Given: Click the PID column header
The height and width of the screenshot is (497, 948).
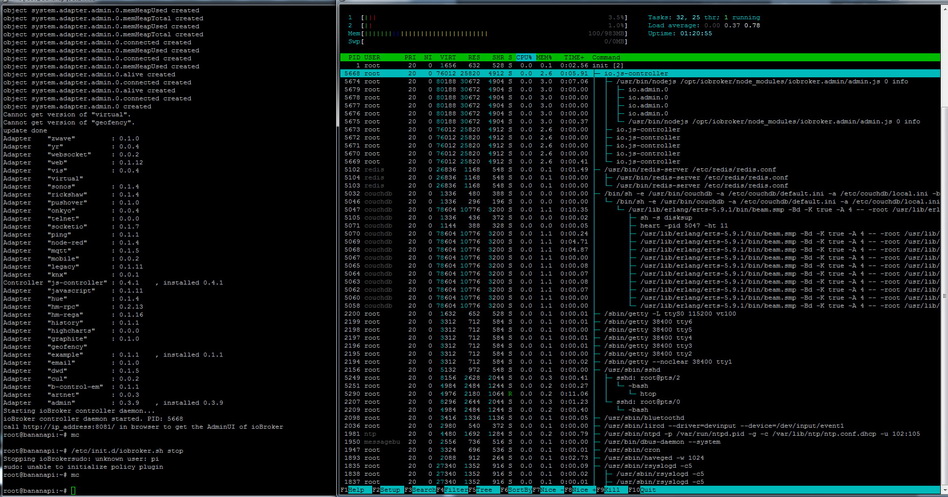Looking at the screenshot, I should [x=352, y=57].
